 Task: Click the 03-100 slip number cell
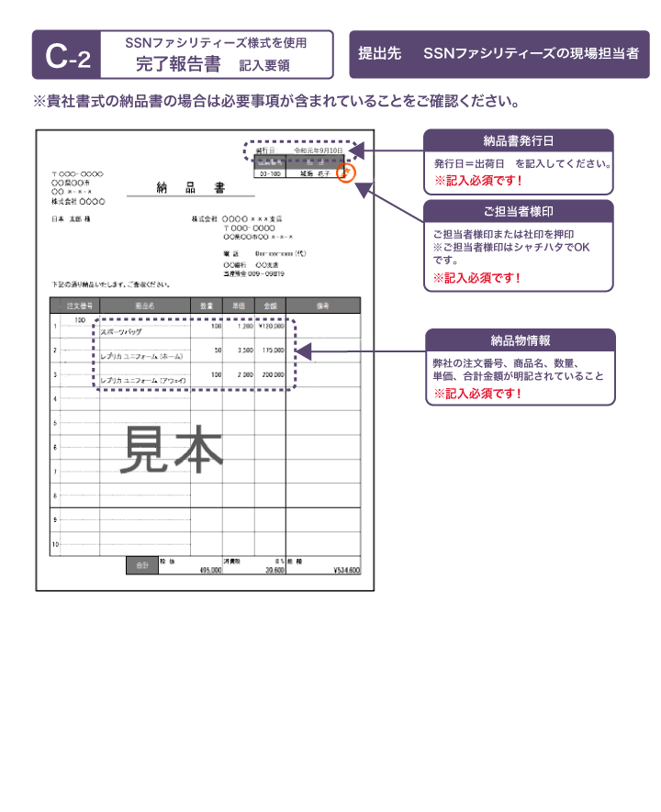[x=270, y=174]
